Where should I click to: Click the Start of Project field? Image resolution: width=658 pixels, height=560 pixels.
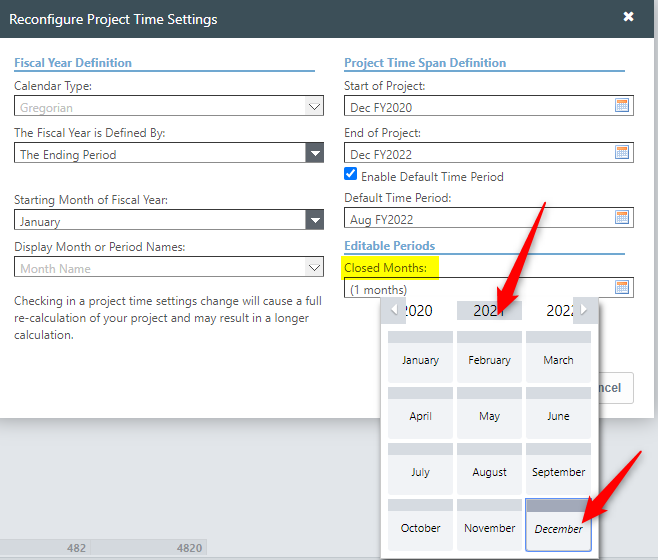[477, 107]
